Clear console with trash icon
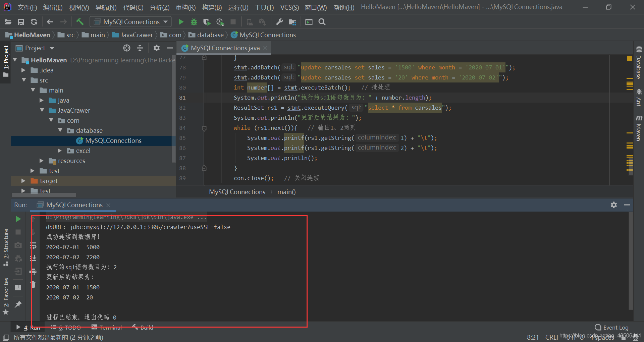Viewport: 644px width, 342px height. click(x=33, y=285)
